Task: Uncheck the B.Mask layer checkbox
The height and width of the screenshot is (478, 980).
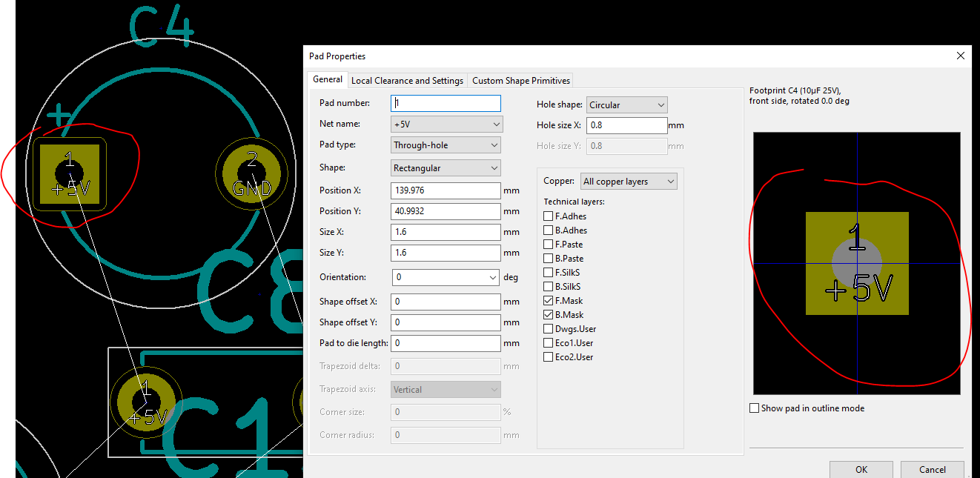Action: (549, 315)
